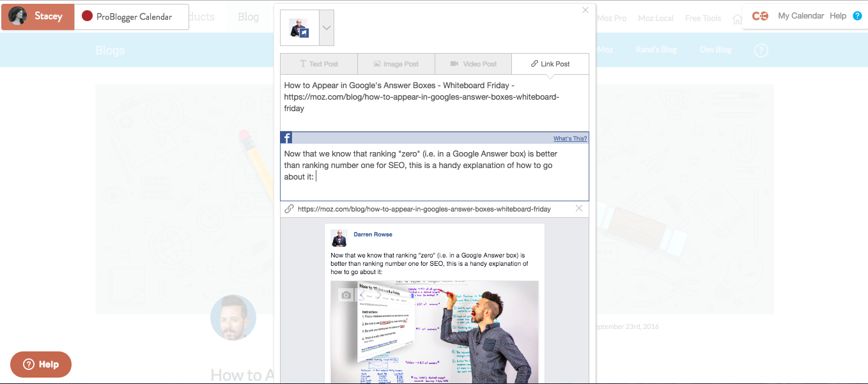Click the Blog item in Moz navigation
868x384 pixels.
click(x=248, y=17)
